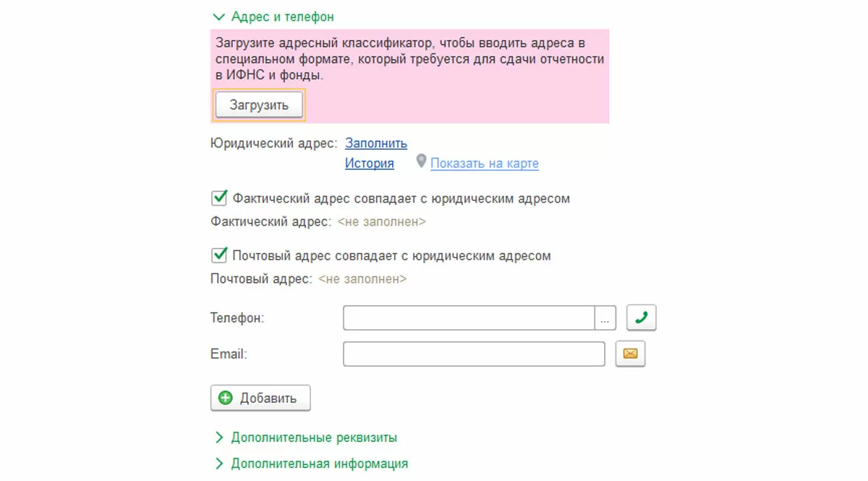Focus the Email input field

(474, 354)
